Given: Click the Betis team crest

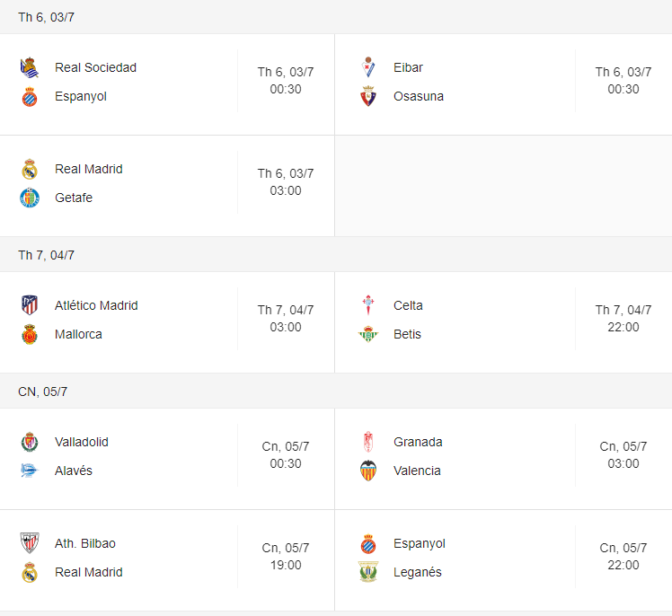Looking at the screenshot, I should point(368,335).
